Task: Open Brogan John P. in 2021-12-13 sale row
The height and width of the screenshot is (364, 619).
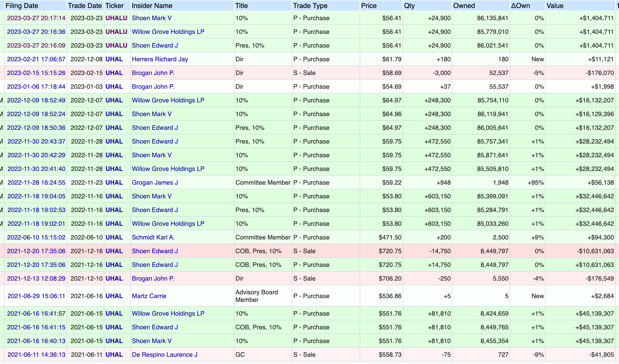Action: pos(153,278)
